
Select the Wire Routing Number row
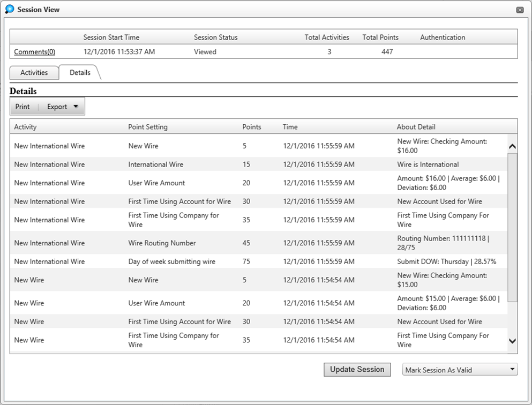(x=162, y=243)
